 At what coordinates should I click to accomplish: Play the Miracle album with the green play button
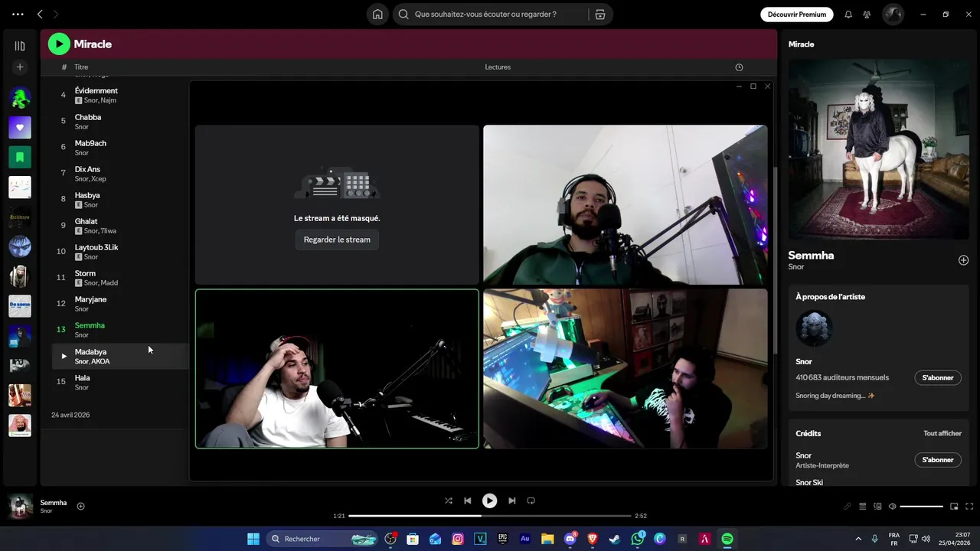pos(59,44)
